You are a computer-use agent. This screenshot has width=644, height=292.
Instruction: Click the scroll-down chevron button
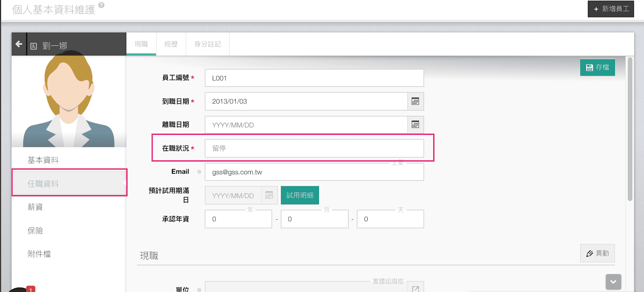pos(613,282)
